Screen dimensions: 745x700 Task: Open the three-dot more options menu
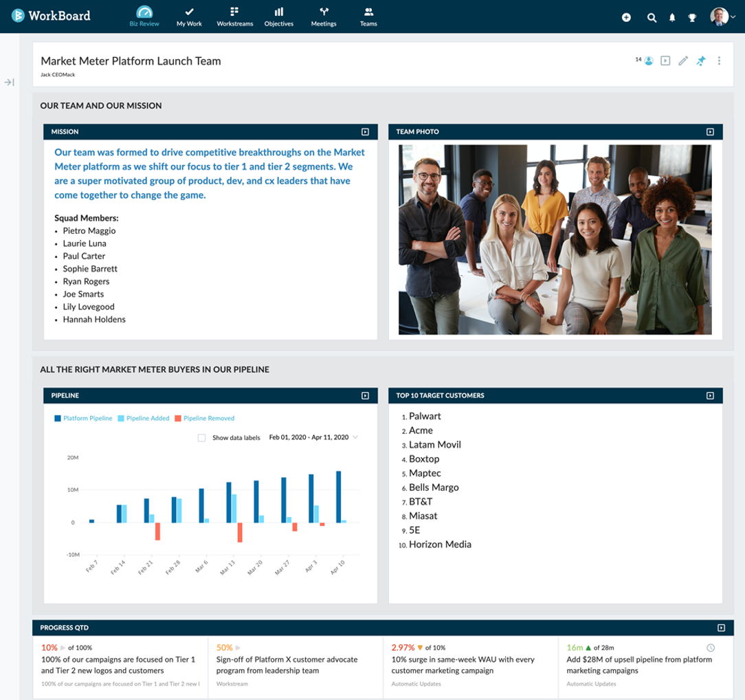click(x=719, y=61)
